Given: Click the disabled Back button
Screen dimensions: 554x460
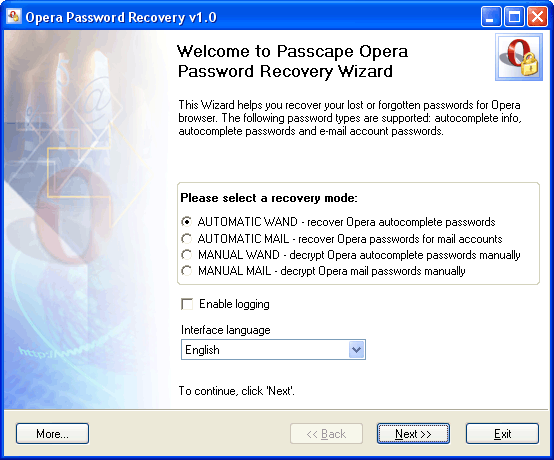Looking at the screenshot, I should coord(326,434).
